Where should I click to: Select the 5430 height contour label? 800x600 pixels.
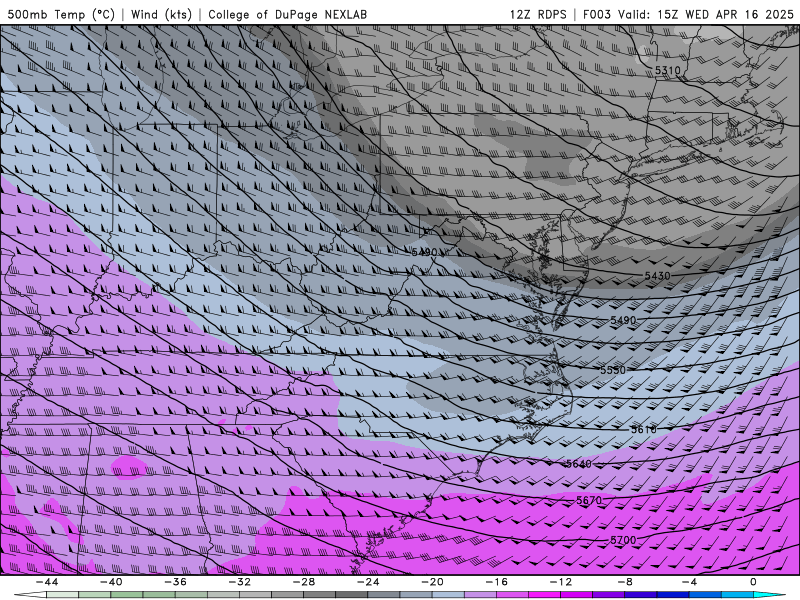(x=657, y=276)
